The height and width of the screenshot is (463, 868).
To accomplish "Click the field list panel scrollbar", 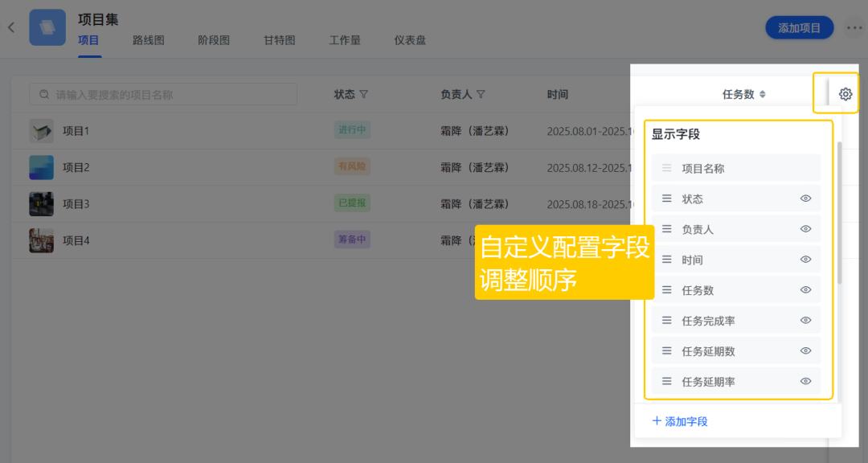I will click(x=840, y=213).
